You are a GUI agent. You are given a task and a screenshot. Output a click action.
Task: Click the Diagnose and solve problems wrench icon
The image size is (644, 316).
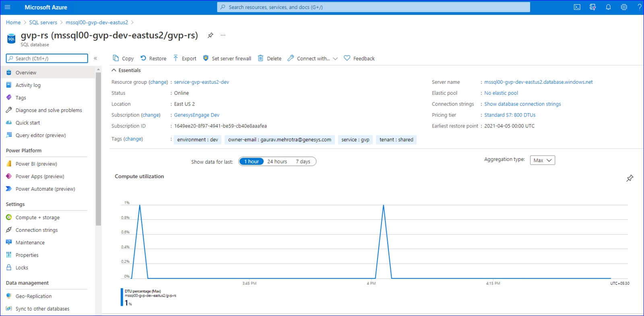(9, 110)
